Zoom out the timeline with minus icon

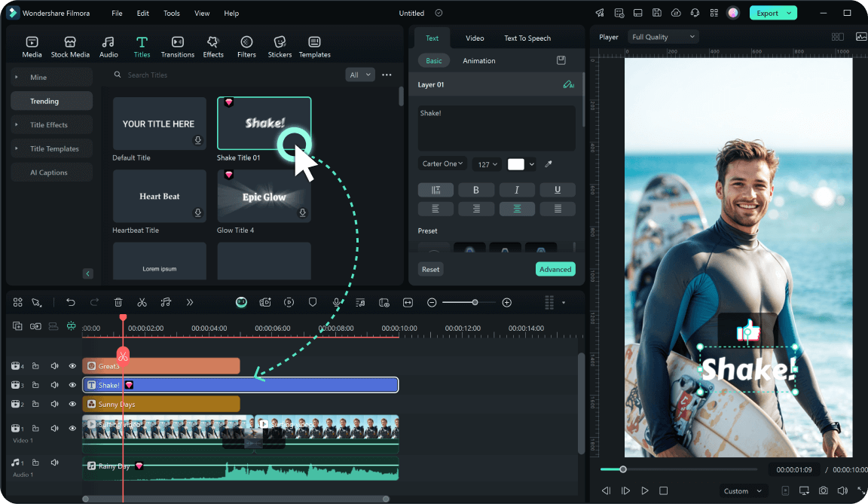(432, 303)
